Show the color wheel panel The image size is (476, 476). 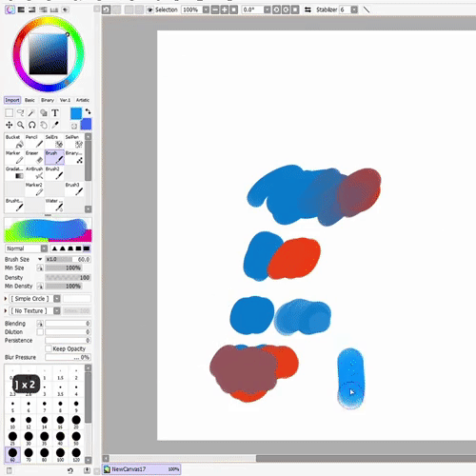pos(10,10)
